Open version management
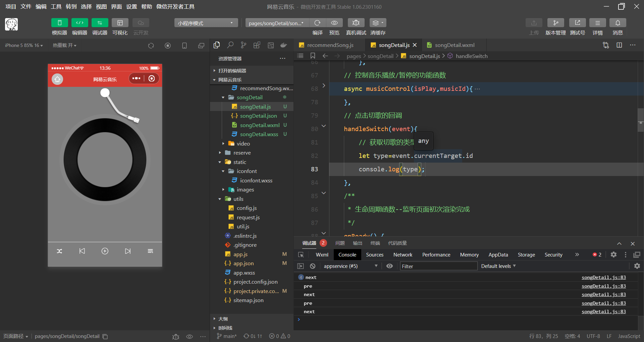 [555, 23]
